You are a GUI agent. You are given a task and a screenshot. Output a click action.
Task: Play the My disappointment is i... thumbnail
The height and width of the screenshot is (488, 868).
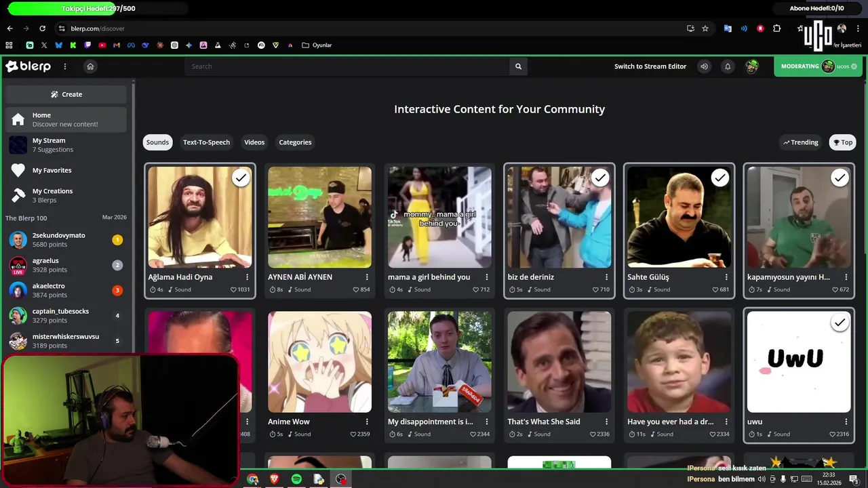pyautogui.click(x=439, y=362)
